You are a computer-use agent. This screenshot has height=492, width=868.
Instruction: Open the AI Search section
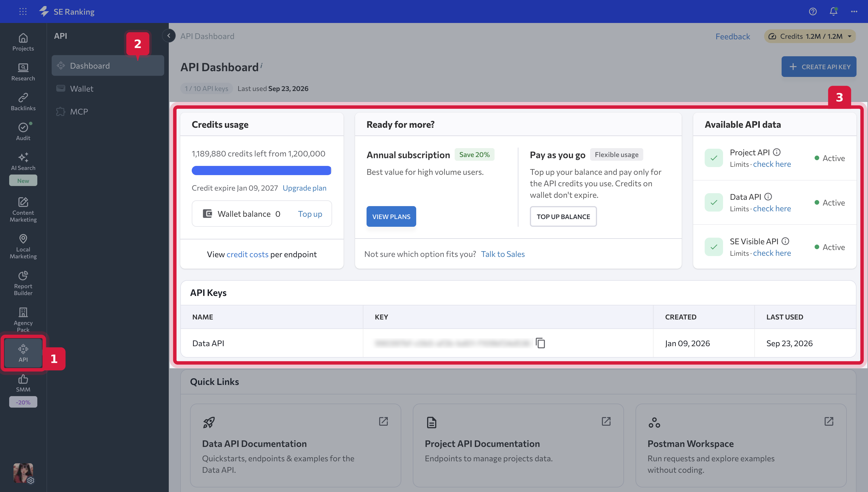coord(23,162)
